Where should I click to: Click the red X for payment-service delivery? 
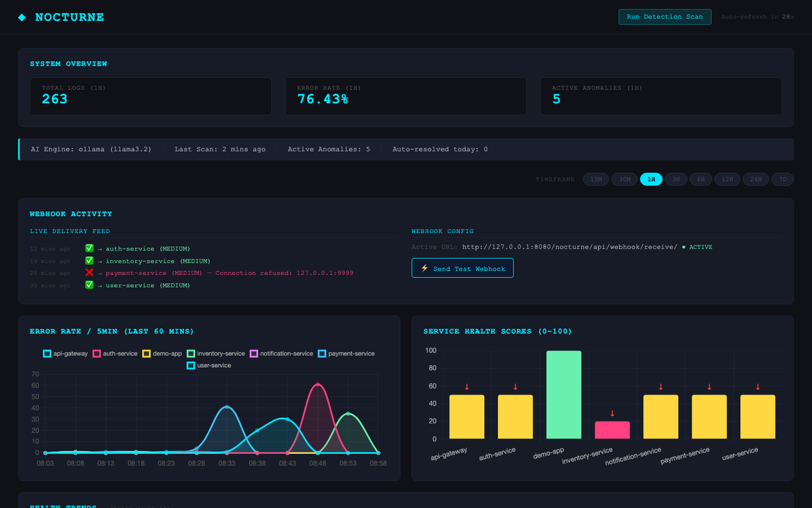[x=89, y=273]
